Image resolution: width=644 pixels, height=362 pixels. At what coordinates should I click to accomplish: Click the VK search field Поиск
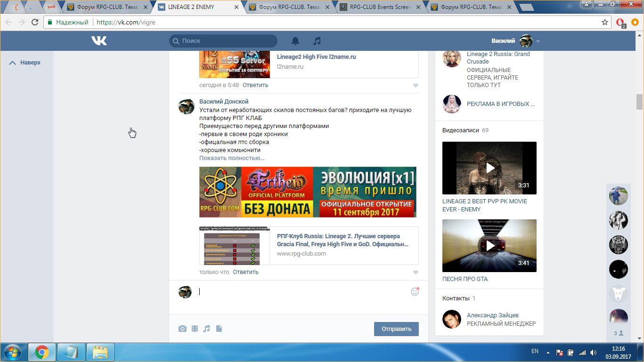tap(223, 41)
